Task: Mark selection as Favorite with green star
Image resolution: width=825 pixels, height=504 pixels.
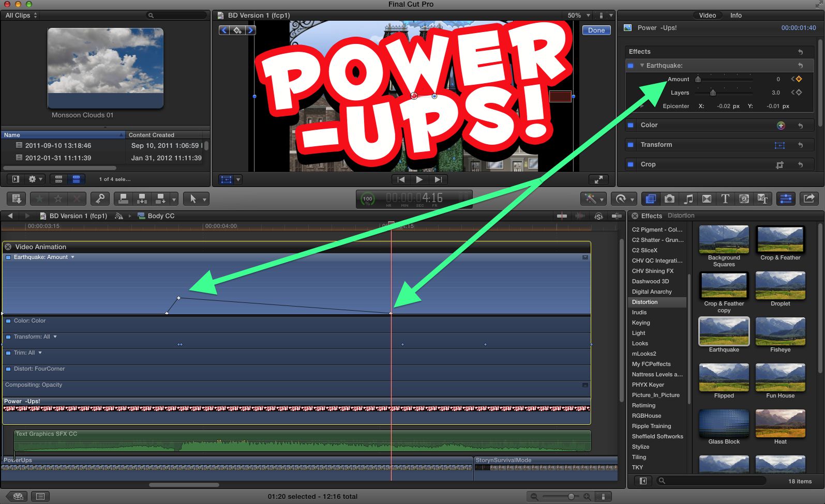Action: 40,199
